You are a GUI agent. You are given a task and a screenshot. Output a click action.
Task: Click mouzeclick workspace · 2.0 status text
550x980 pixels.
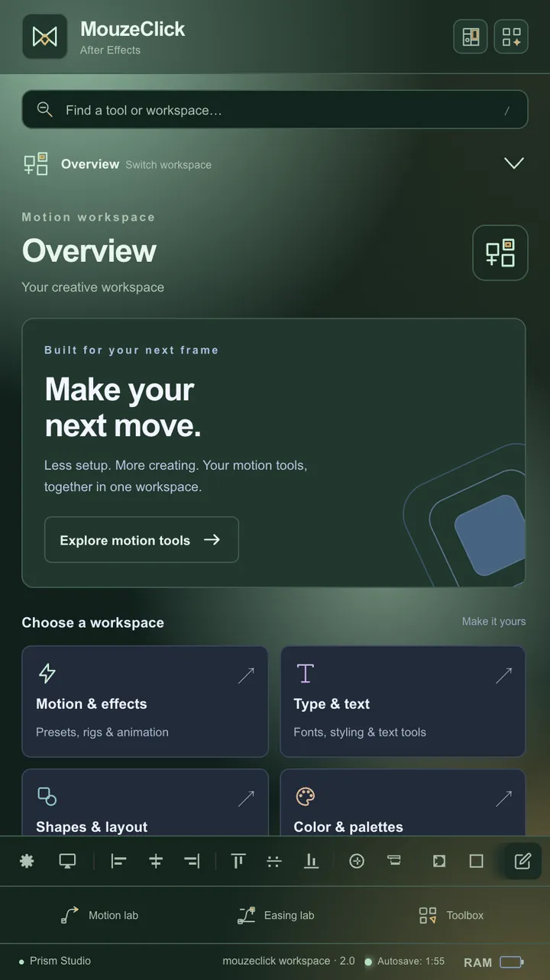[x=289, y=961]
